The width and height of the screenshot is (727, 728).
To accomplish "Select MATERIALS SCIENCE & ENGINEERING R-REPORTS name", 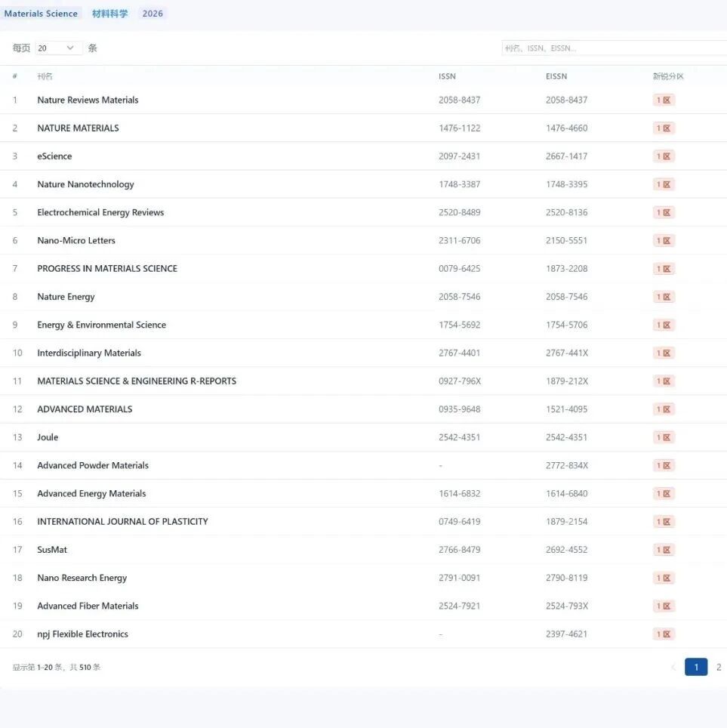I will click(137, 381).
